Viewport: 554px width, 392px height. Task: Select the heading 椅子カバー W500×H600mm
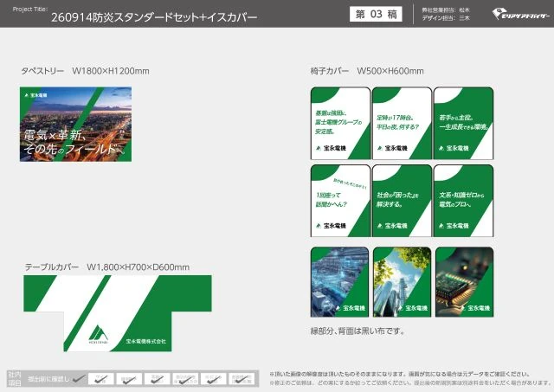(367, 71)
